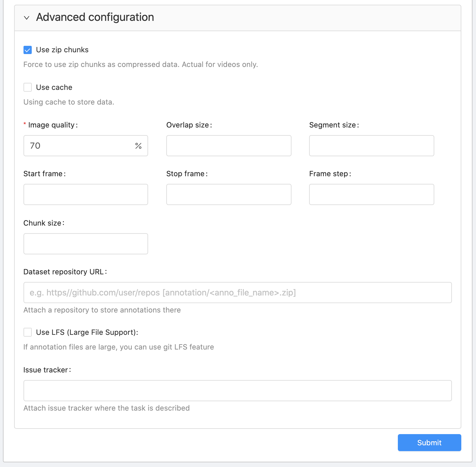The height and width of the screenshot is (467, 476).
Task: Focus the Frame step field
Action: (x=371, y=194)
